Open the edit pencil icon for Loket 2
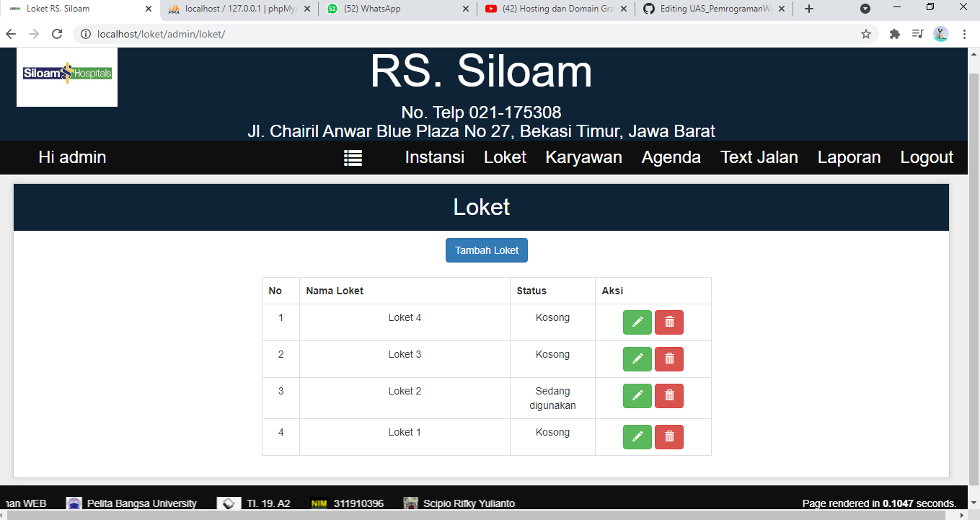The height and width of the screenshot is (520, 980). 637,395
